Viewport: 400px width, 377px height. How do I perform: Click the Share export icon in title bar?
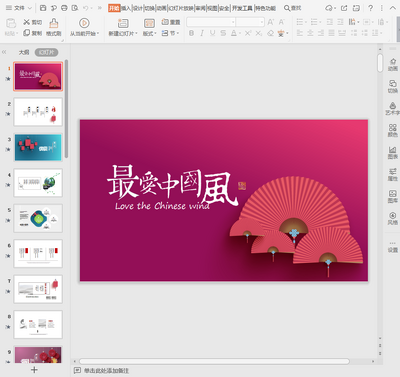click(x=344, y=8)
